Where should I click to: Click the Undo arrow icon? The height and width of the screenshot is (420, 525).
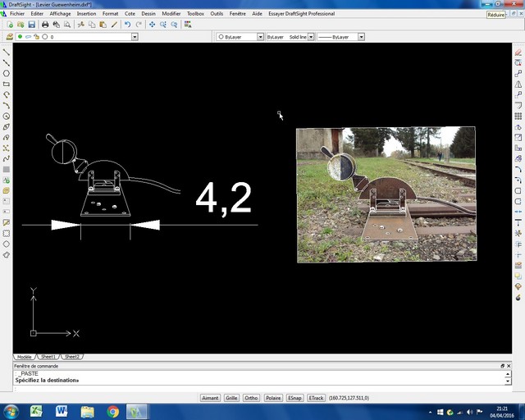point(127,25)
